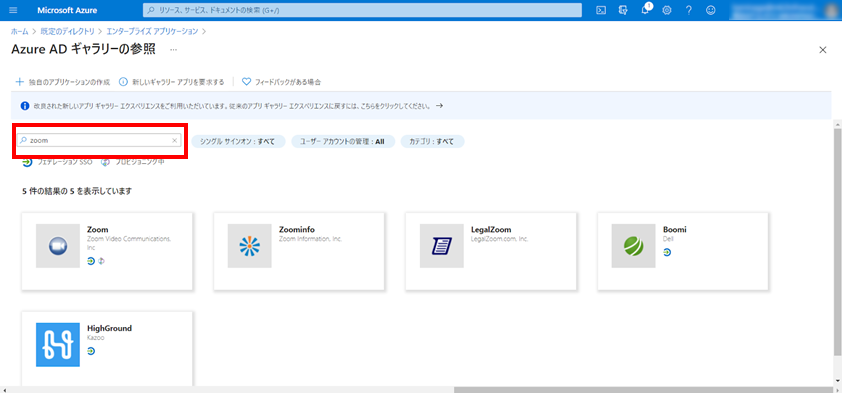Click the federated SSO icon on HighGround card
The image size is (842, 393).
(x=91, y=350)
